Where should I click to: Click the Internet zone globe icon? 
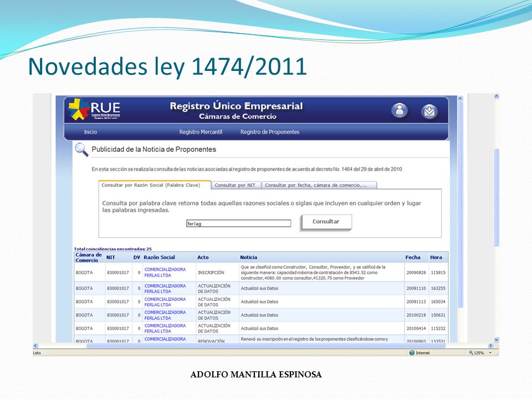pos(412,353)
